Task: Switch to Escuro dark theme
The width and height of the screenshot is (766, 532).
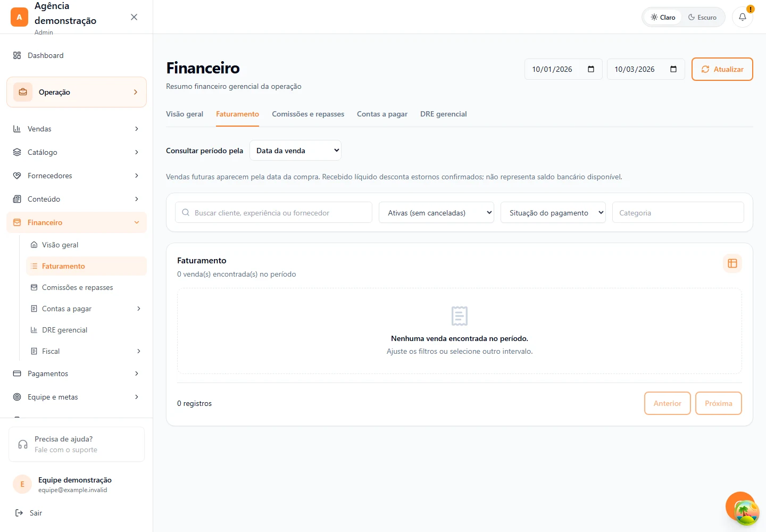Action: pyautogui.click(x=702, y=17)
